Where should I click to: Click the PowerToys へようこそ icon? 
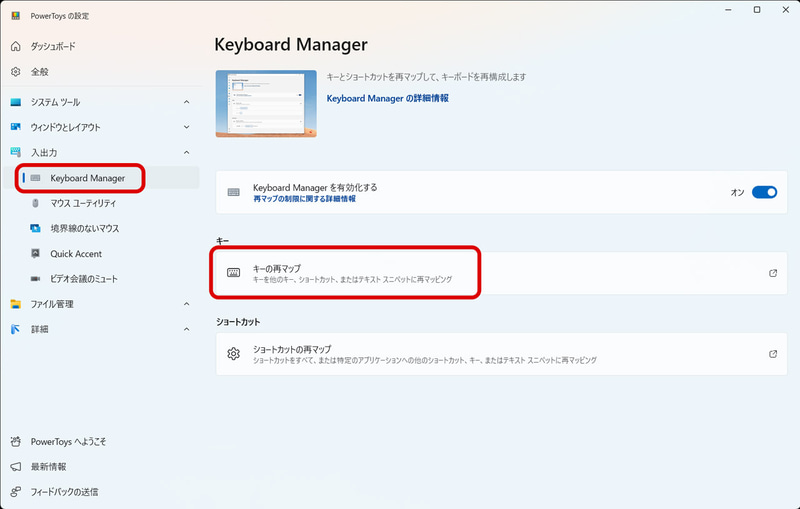coord(16,442)
